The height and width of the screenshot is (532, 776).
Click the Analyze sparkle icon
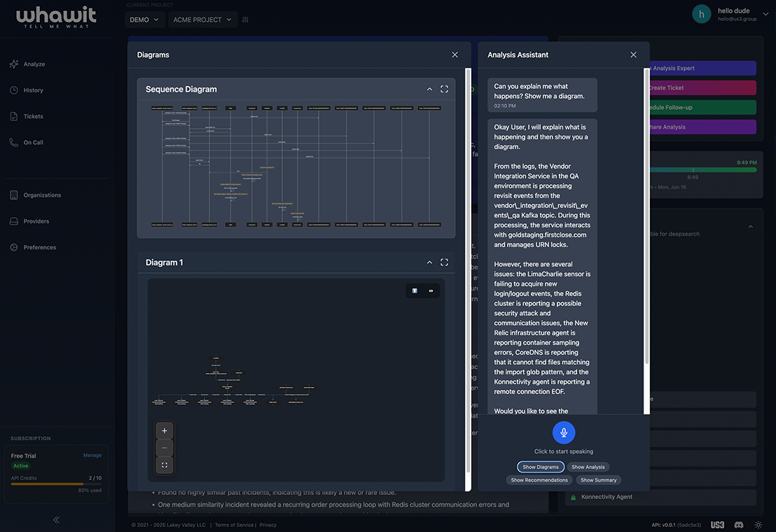click(x=14, y=64)
